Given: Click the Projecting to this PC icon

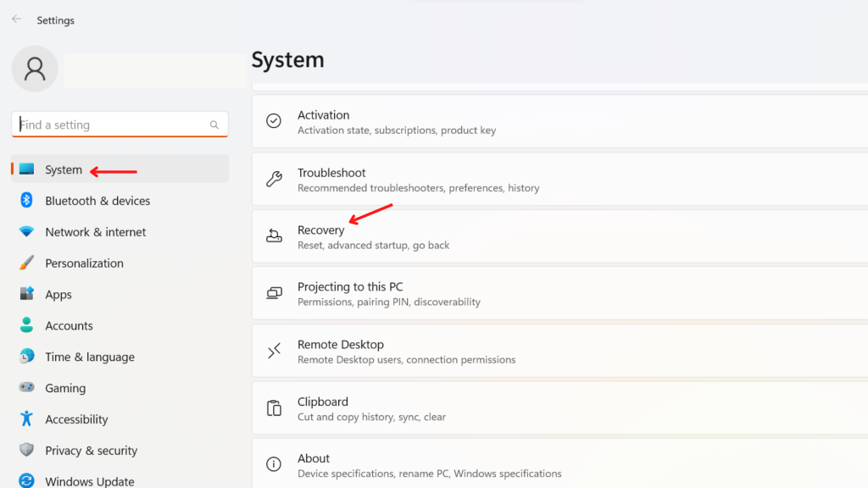Looking at the screenshot, I should tap(274, 292).
